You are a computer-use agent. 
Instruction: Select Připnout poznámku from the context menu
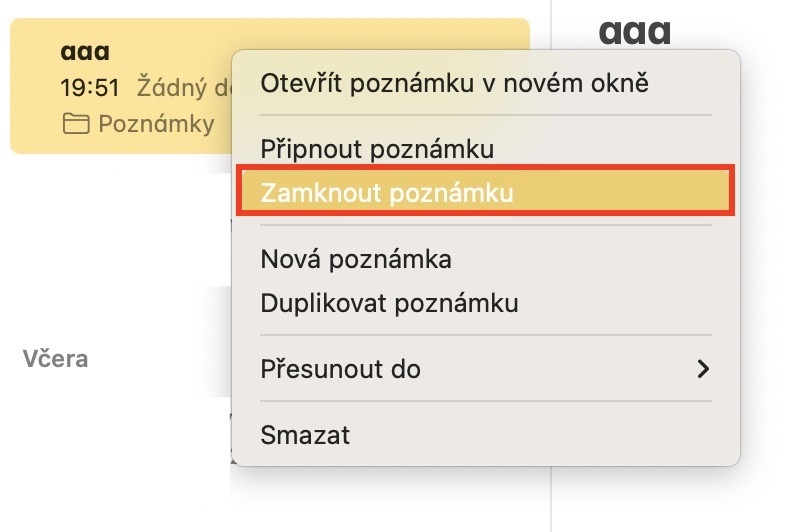tap(377, 149)
